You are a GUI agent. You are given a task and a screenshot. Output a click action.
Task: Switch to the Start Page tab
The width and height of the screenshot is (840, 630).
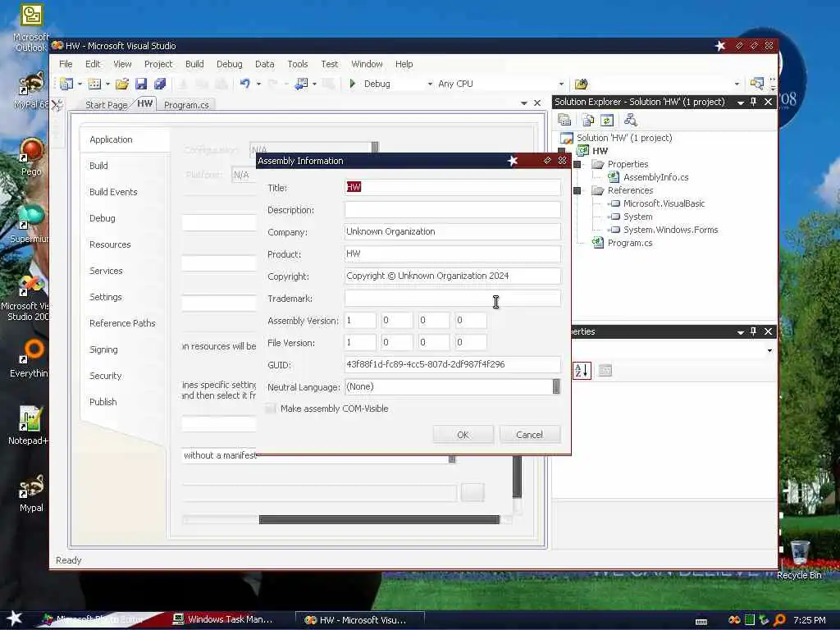click(106, 105)
